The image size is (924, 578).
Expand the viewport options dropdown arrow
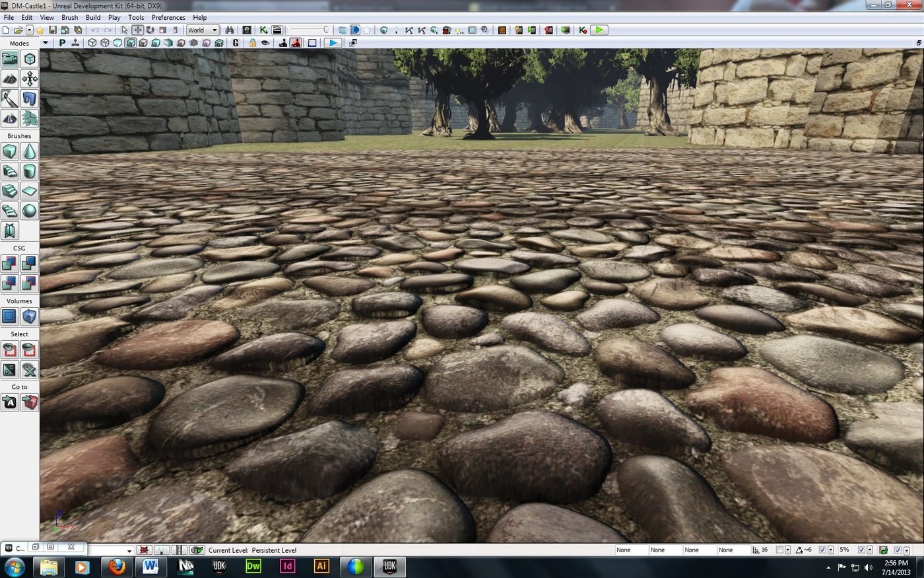point(45,43)
